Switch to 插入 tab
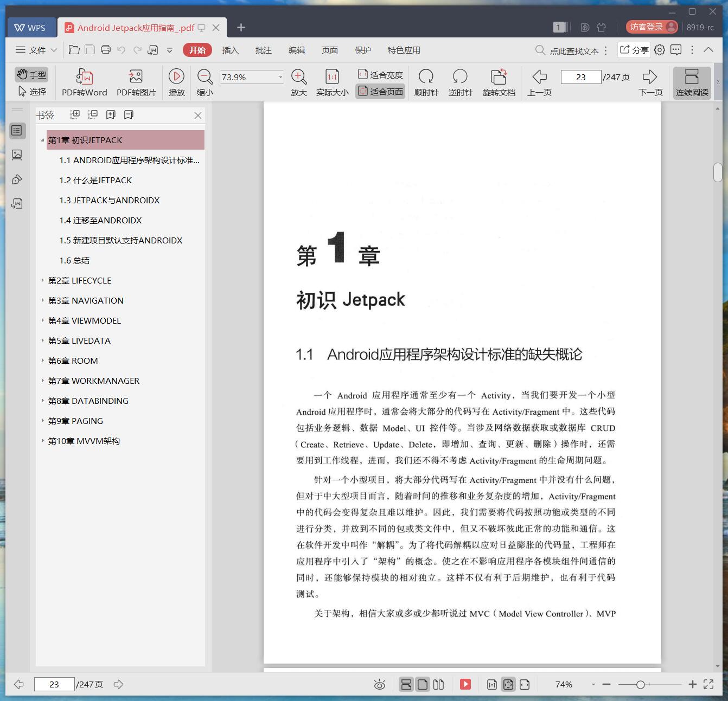This screenshot has height=701, width=728. coord(231,50)
